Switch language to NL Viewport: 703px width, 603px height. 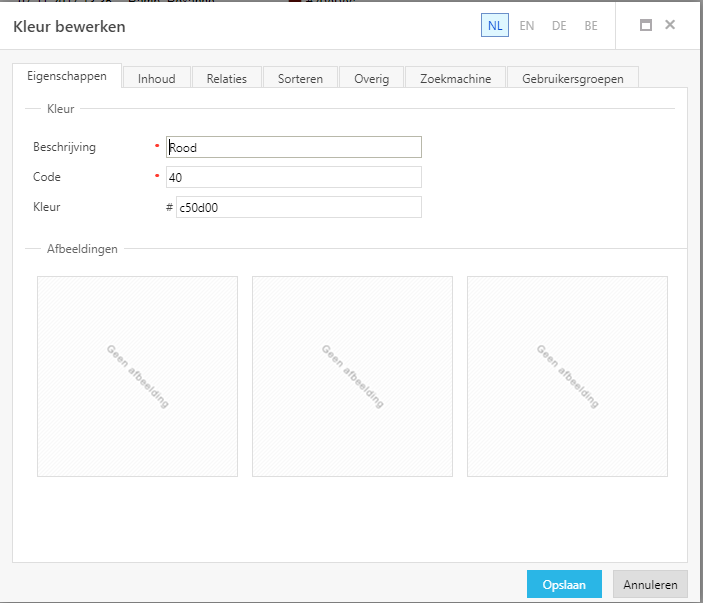495,25
